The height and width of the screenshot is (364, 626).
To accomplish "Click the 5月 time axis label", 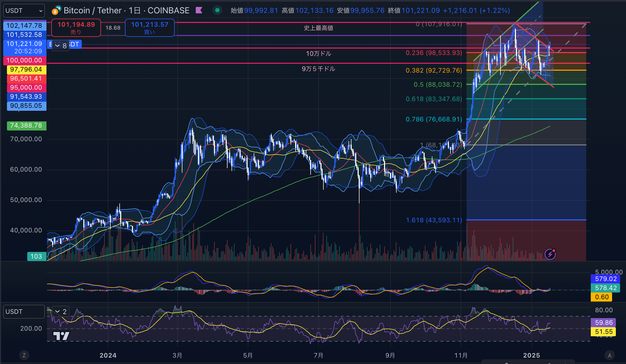I will click(x=248, y=355).
